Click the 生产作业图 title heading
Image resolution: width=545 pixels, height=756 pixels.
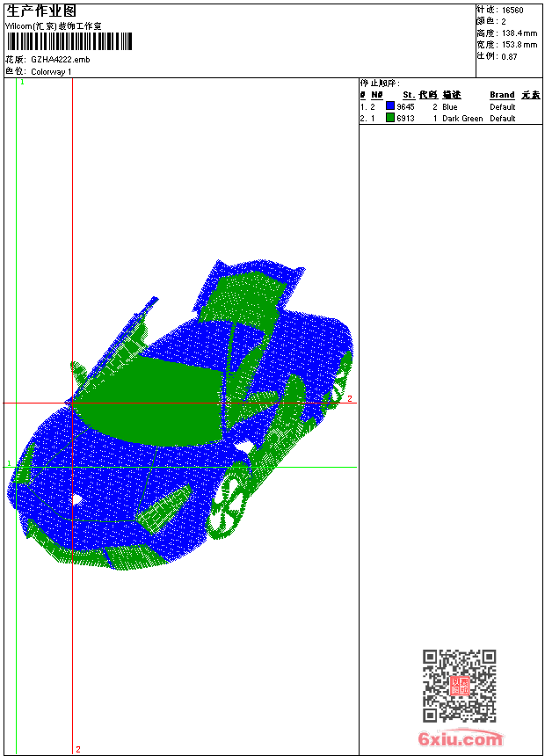pyautogui.click(x=41, y=11)
